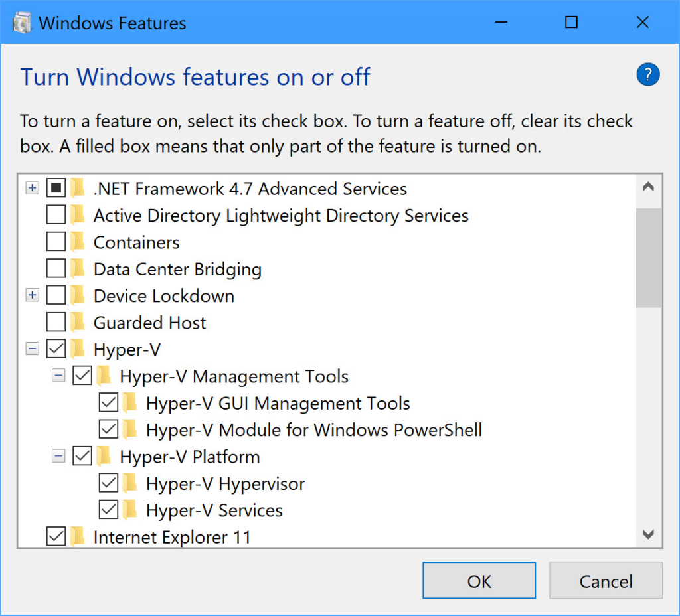The height and width of the screenshot is (616, 680).
Task: Click the scrollbar down arrow in features list
Action: tap(649, 534)
